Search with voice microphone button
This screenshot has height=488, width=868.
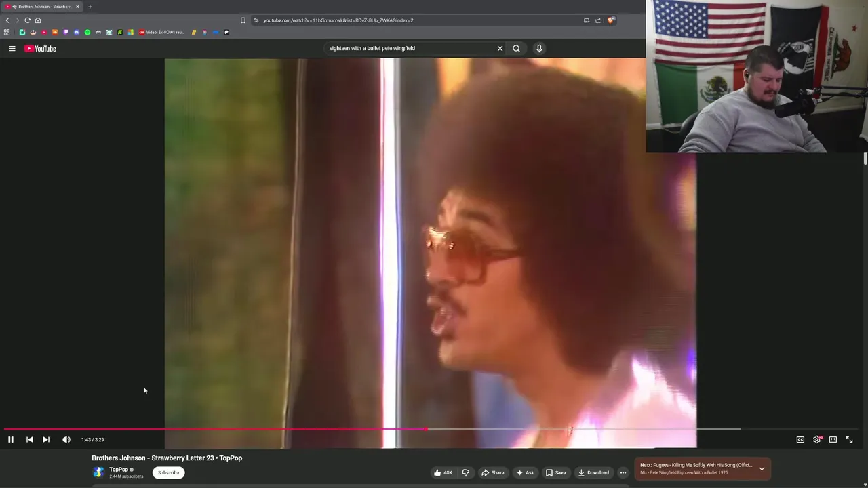coord(540,48)
